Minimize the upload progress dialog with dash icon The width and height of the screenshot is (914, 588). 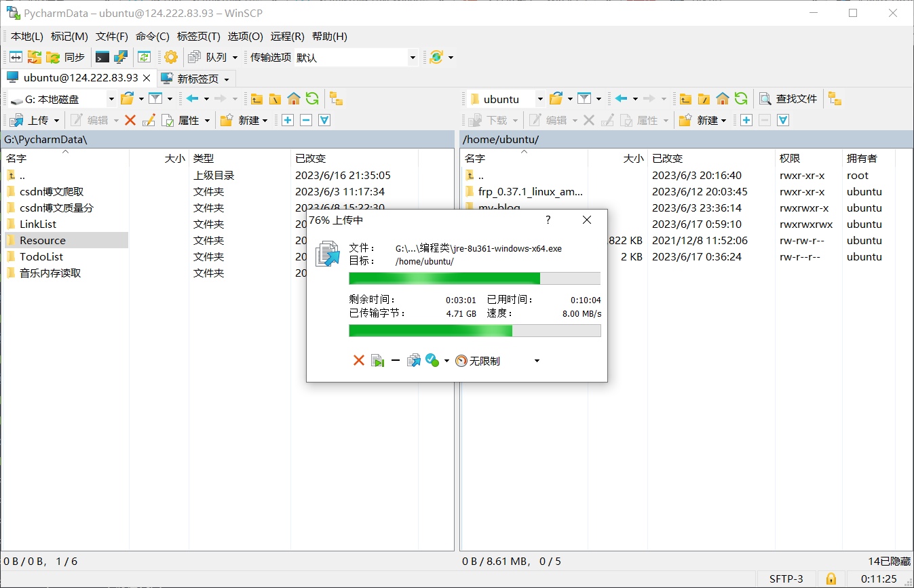coord(396,361)
